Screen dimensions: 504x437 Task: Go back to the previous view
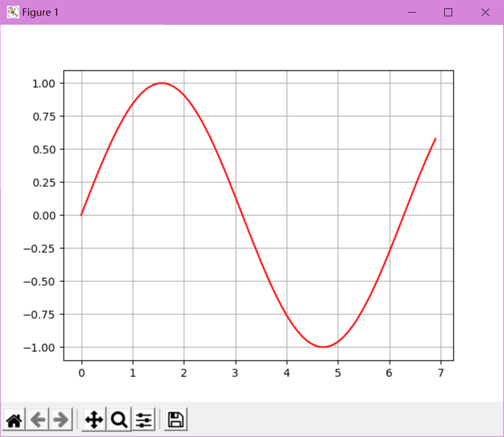click(x=37, y=419)
